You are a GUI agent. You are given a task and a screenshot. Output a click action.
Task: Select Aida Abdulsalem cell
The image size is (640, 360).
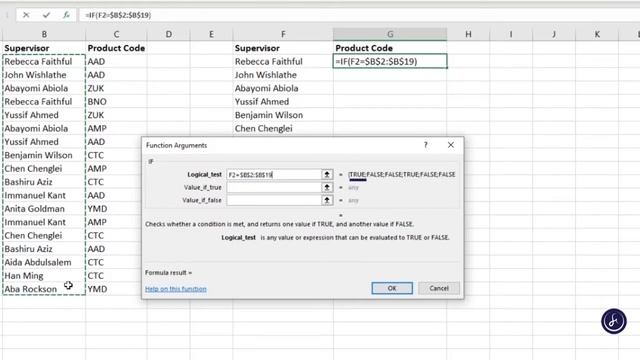tap(44, 262)
